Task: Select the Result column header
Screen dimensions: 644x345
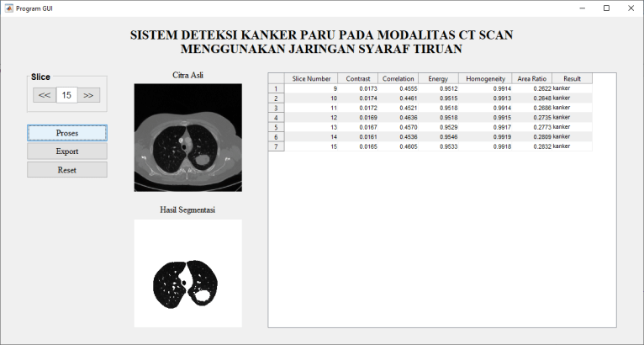Action: pyautogui.click(x=572, y=78)
